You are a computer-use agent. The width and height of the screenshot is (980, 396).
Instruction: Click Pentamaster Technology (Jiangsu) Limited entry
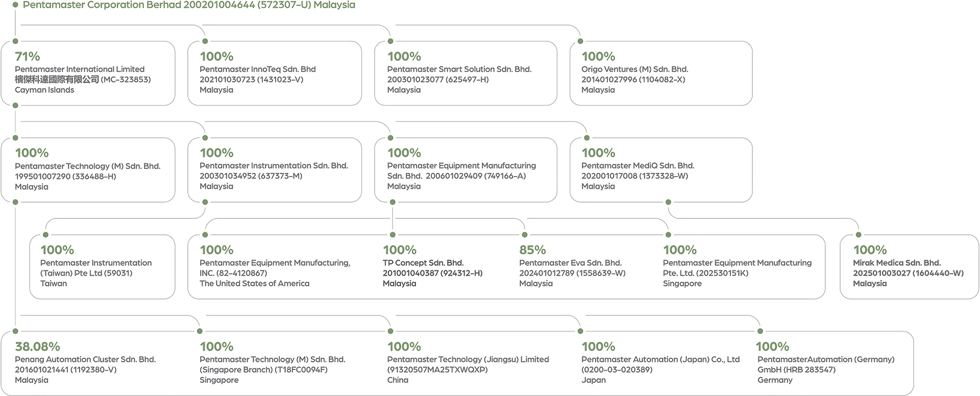468,360
